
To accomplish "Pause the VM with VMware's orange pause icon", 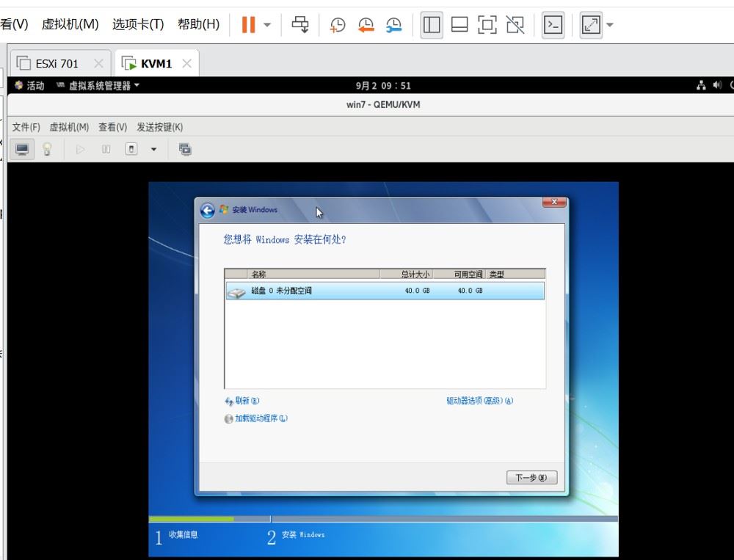I will 248,25.
